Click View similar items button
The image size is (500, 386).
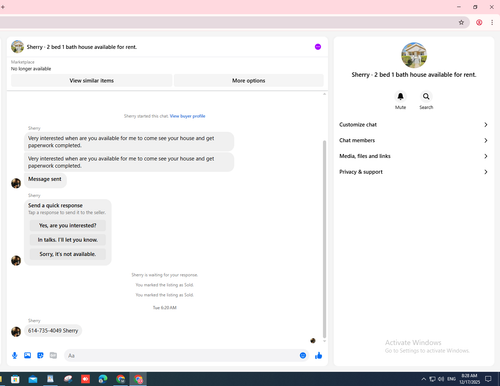point(92,80)
